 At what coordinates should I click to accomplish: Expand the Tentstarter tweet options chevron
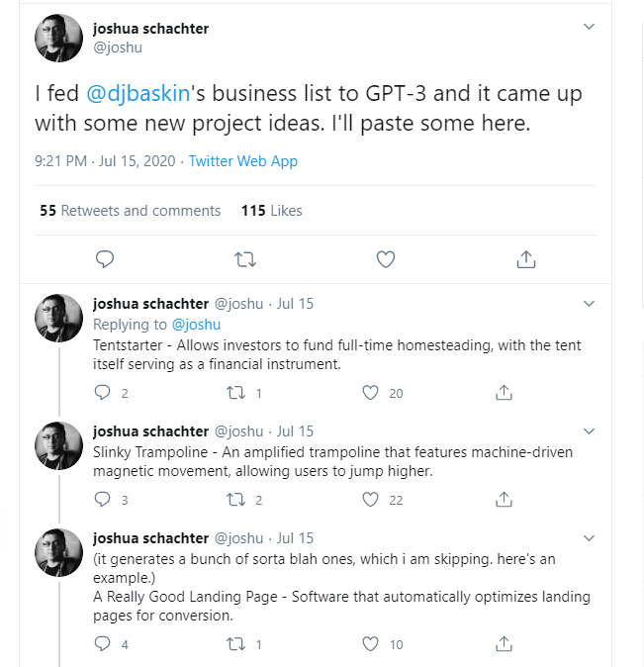590,304
